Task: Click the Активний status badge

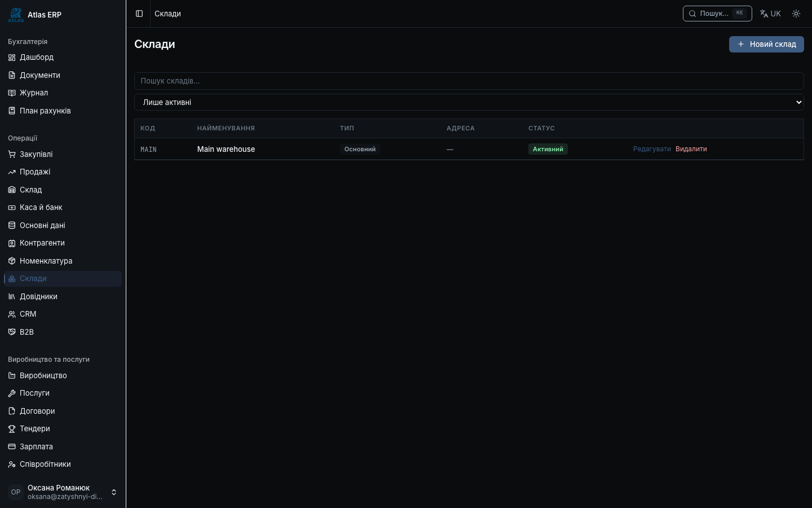Action: (x=548, y=149)
